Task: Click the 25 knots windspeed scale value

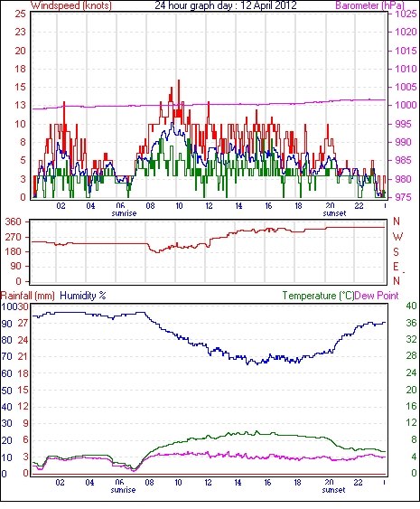Action: [20, 14]
